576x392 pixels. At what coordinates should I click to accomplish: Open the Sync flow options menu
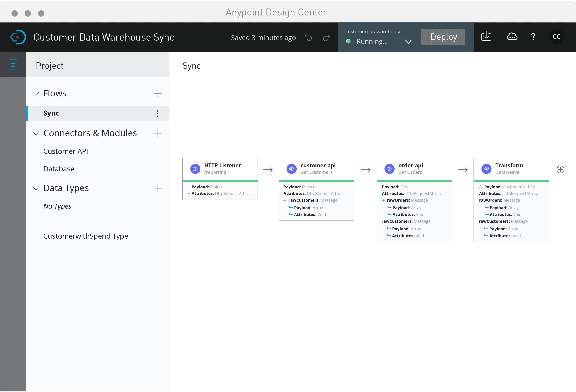click(x=157, y=113)
